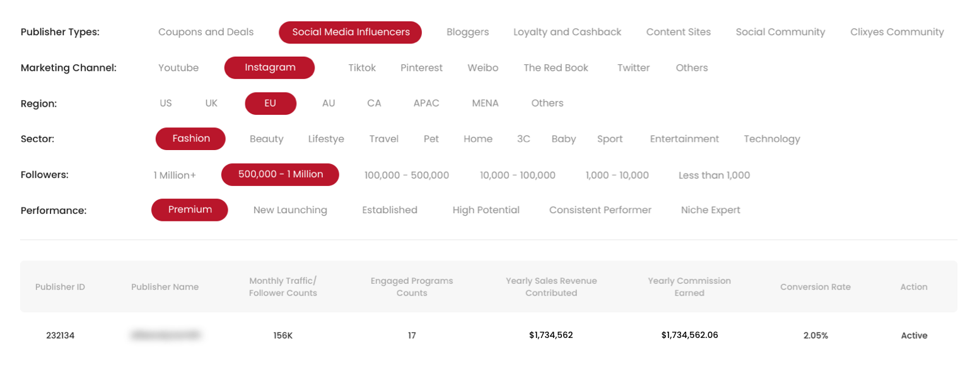980x367 pixels.
Task: Click the Conversion Rate column header
Action: pyautogui.click(x=815, y=287)
